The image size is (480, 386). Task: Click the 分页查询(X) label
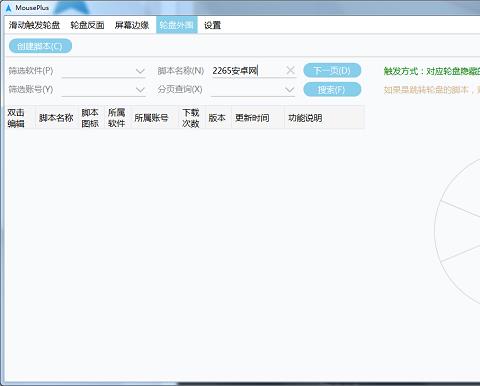tap(180, 89)
